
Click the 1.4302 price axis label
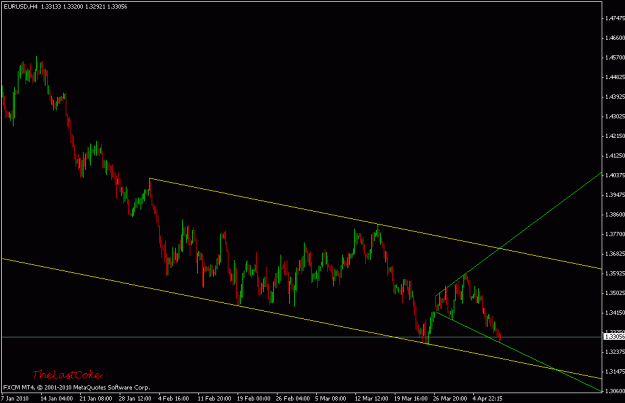pyautogui.click(x=615, y=116)
